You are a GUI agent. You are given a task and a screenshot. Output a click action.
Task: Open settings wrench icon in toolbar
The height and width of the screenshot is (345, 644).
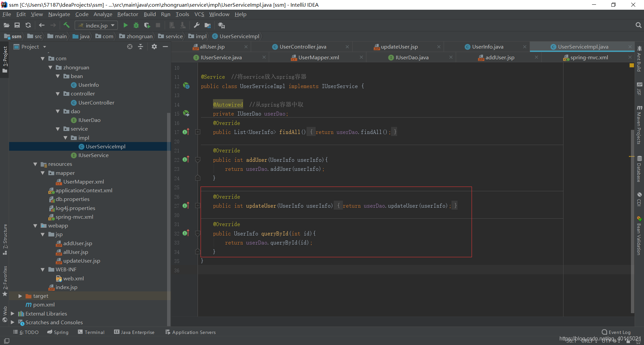(197, 25)
